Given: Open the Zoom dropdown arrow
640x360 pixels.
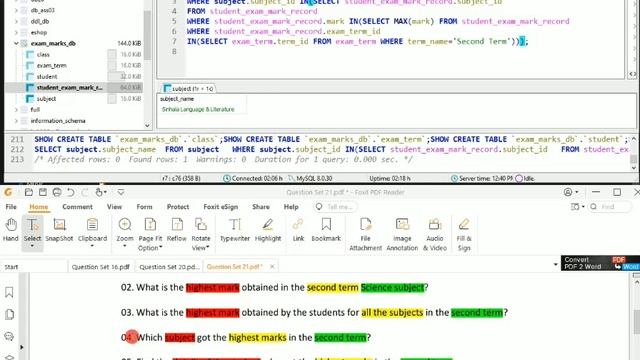Looking at the screenshot, I should pos(124,246).
